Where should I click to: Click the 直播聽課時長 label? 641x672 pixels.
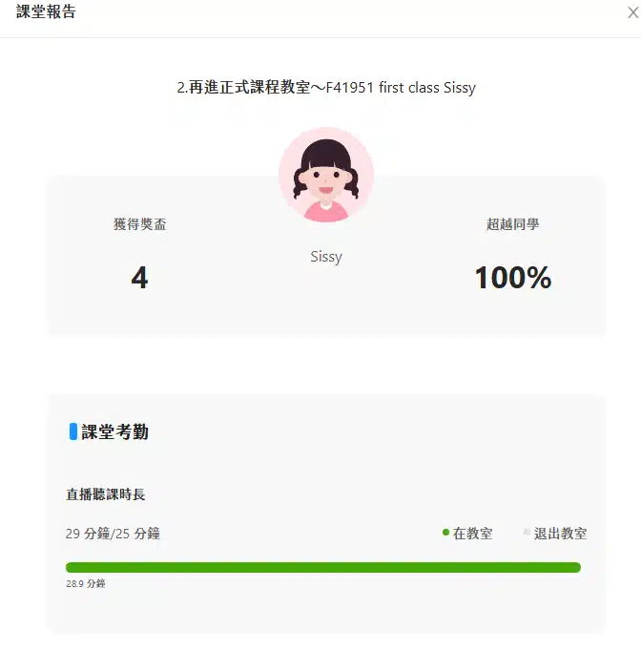[x=105, y=494]
